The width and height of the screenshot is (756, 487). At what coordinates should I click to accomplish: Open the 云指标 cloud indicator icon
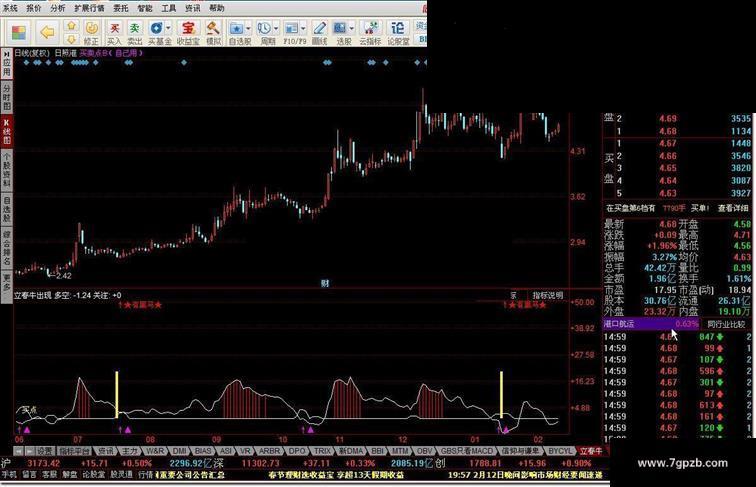[370, 32]
